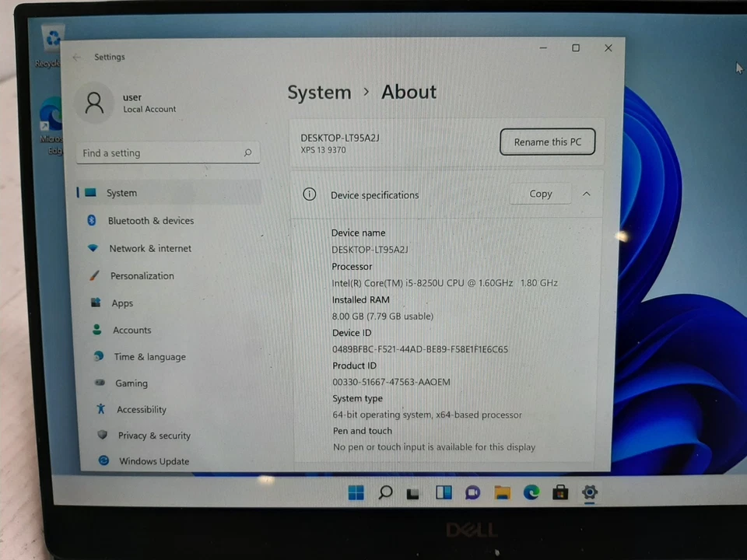Open the Microsoft Store from the taskbar

tap(560, 492)
